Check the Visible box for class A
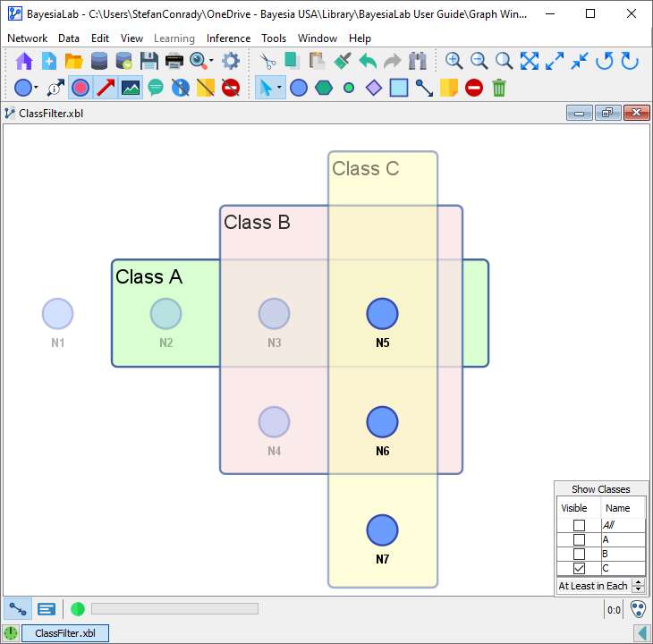The image size is (653, 644). (579, 540)
